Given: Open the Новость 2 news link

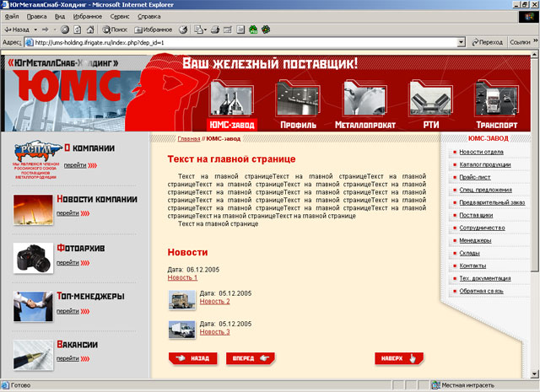Looking at the screenshot, I should click(x=214, y=301).
